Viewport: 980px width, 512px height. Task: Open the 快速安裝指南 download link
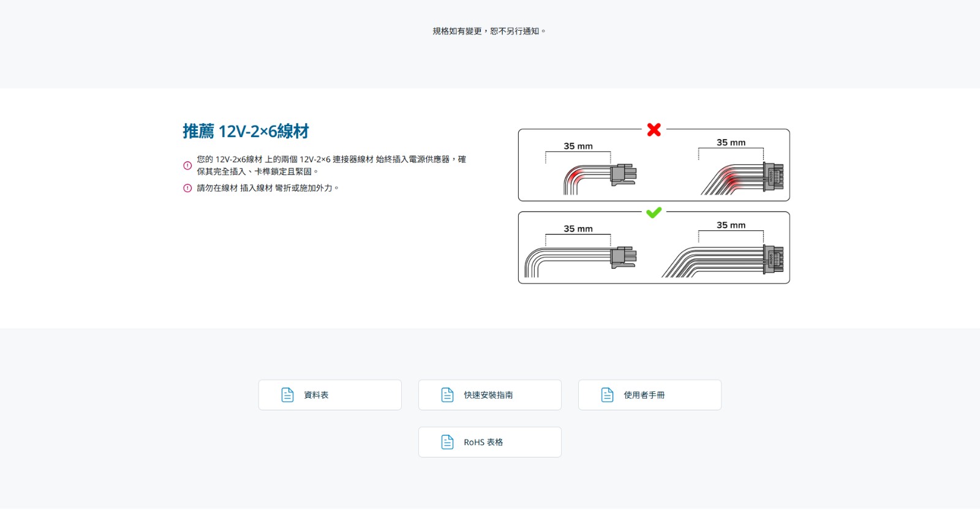490,395
